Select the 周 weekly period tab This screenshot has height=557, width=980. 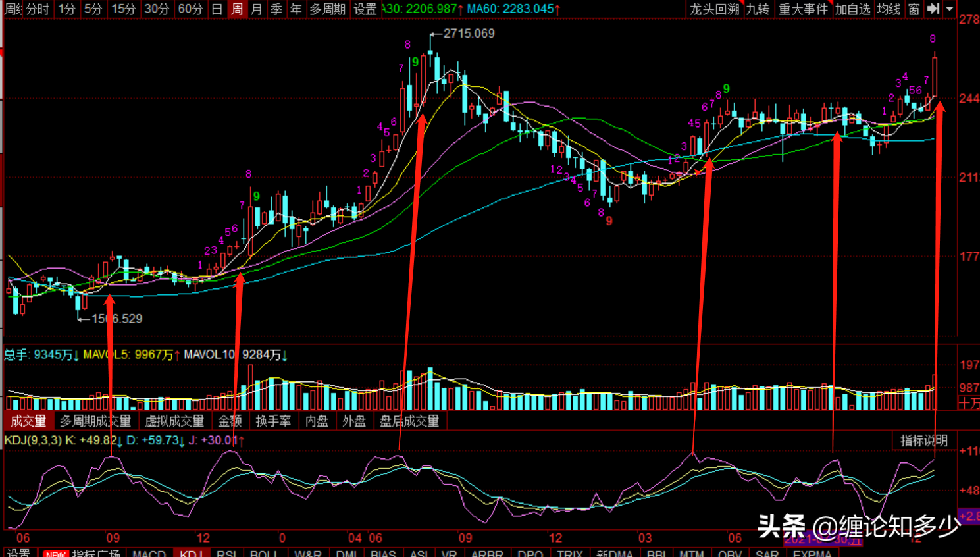pos(237,9)
